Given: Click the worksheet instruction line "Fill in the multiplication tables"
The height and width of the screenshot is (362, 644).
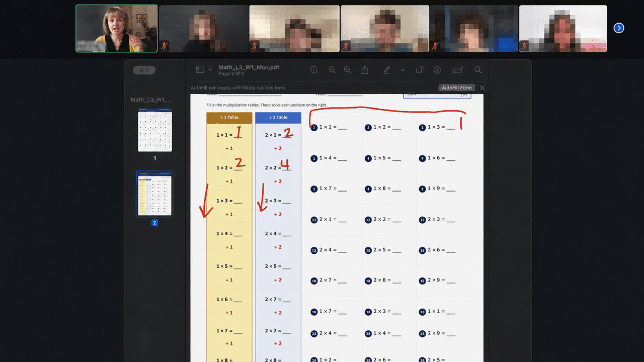Looking at the screenshot, I should click(267, 105).
